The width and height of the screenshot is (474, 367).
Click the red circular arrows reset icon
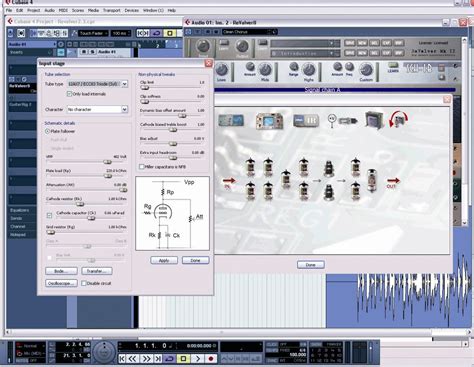399,119
